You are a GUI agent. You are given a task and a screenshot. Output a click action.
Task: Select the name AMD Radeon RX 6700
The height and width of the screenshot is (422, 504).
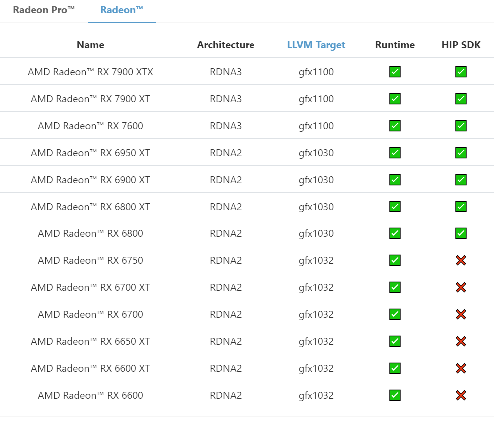[91, 314]
